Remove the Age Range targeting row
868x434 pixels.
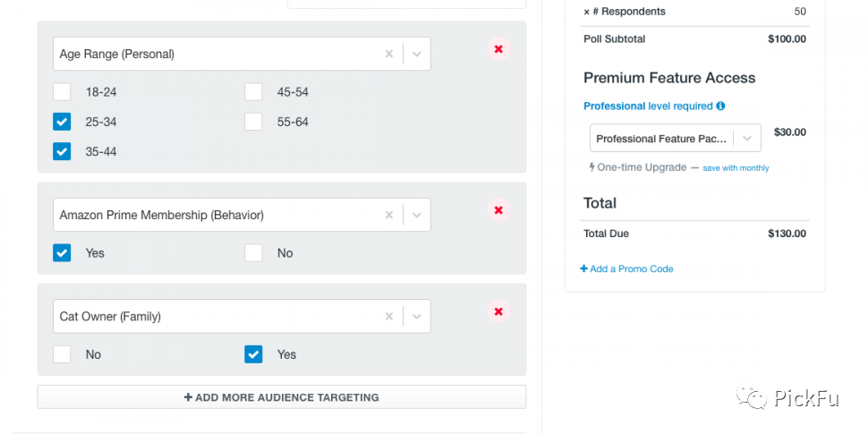point(498,49)
